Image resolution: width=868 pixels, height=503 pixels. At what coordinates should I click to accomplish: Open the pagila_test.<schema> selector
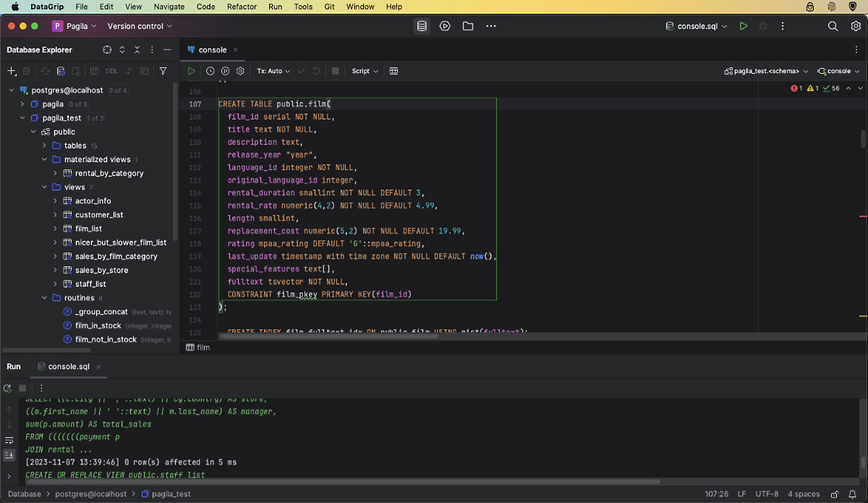click(x=766, y=71)
